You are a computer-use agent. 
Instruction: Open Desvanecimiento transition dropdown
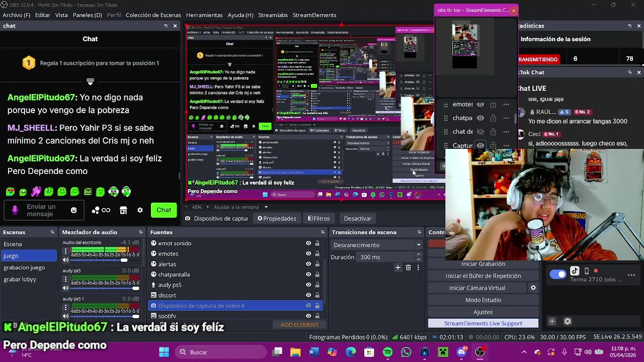coord(376,245)
